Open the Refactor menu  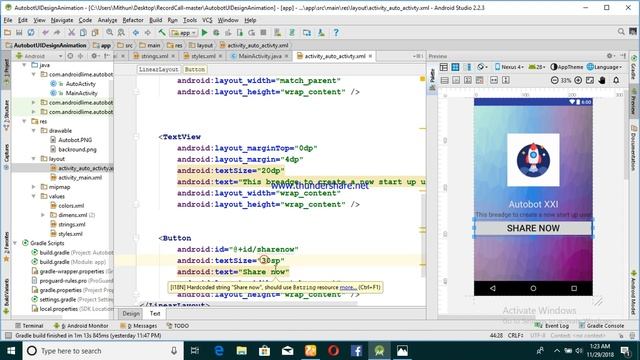133,20
